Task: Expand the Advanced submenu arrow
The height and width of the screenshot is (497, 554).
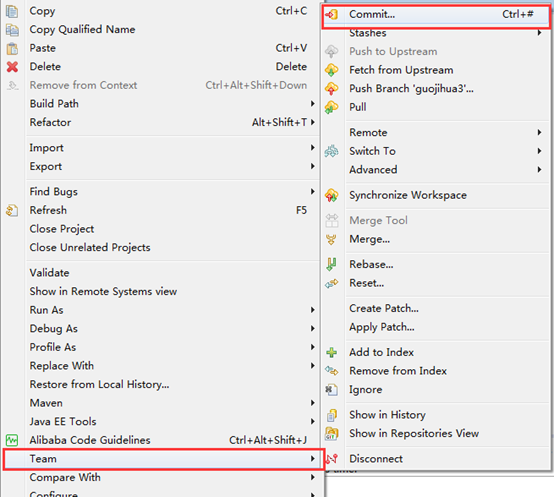Action: (539, 170)
